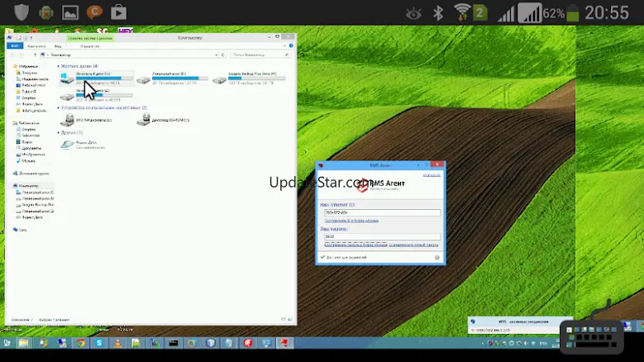Viewport: 644px width, 362px height.
Task: Click the RMS Agent logo icon
Action: click(361, 185)
